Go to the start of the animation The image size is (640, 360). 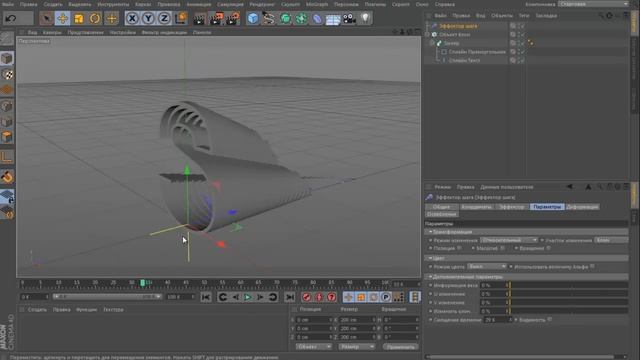(x=206, y=297)
